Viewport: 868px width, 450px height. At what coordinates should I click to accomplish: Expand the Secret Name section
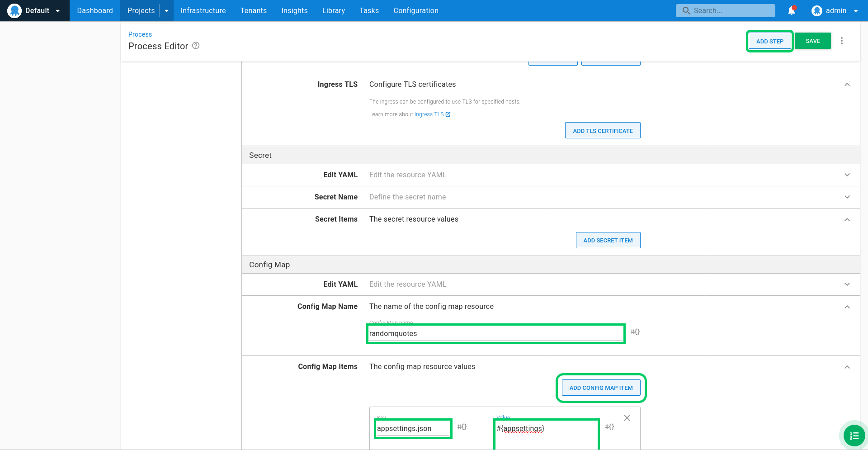pyautogui.click(x=847, y=197)
